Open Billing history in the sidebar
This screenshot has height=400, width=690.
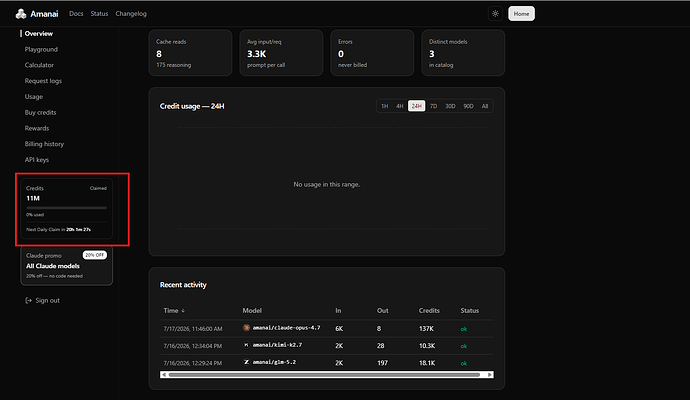(x=44, y=144)
